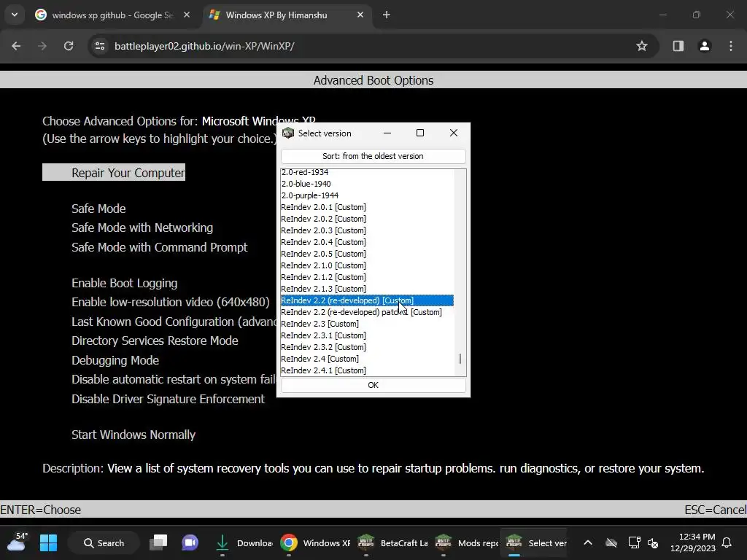Viewport: 747px width, 560px height.
Task: Close the Select version dialog
Action: 454,133
